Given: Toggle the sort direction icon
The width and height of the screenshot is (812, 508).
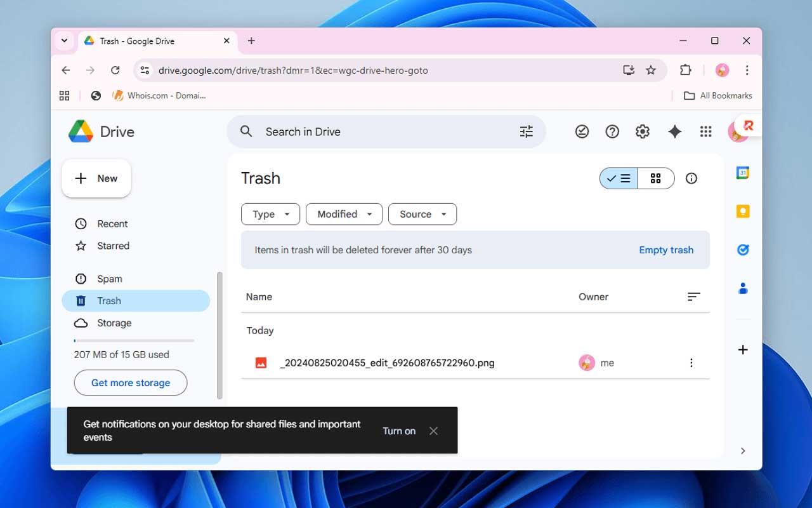Looking at the screenshot, I should (x=693, y=297).
